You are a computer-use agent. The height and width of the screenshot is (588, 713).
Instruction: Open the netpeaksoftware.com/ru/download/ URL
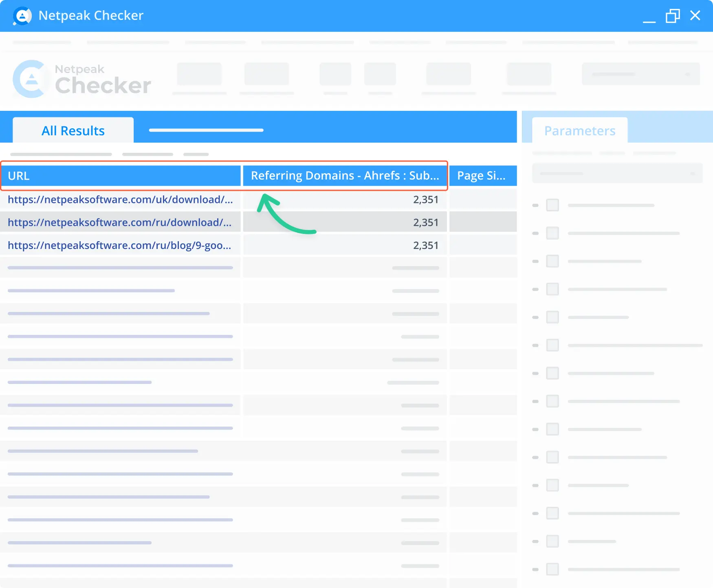[119, 222]
